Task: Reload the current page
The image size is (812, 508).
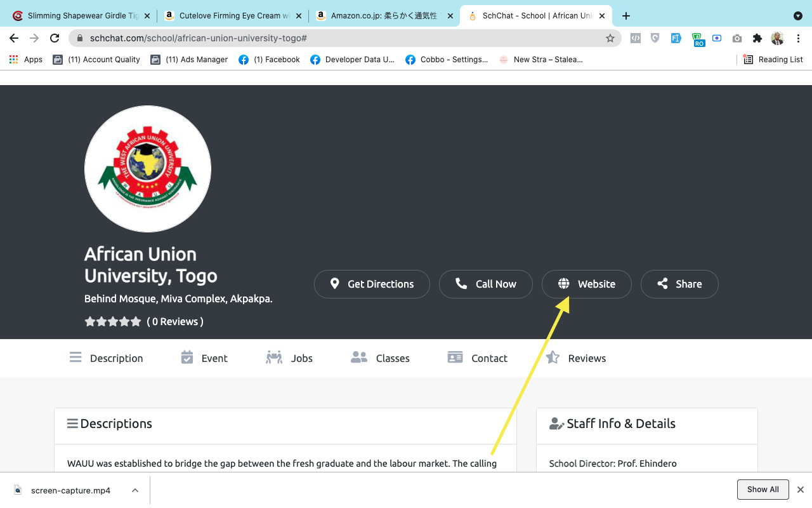Action: (55, 38)
